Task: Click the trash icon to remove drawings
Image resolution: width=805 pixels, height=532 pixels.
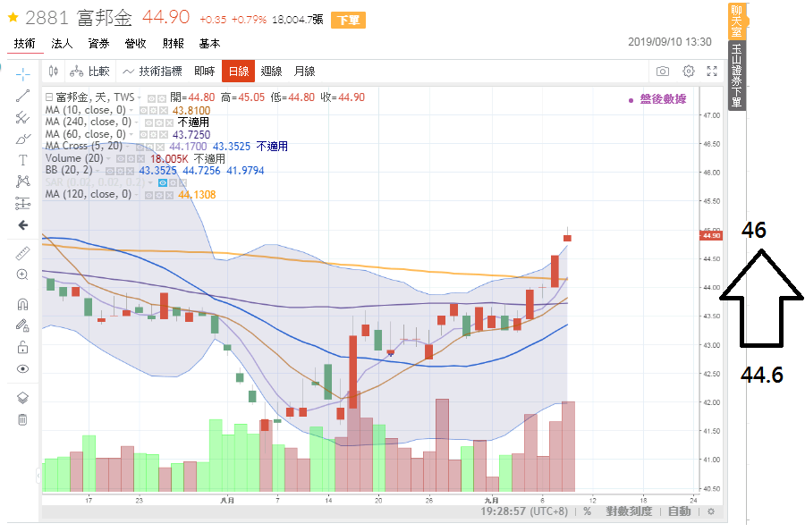Action: pyautogui.click(x=23, y=419)
